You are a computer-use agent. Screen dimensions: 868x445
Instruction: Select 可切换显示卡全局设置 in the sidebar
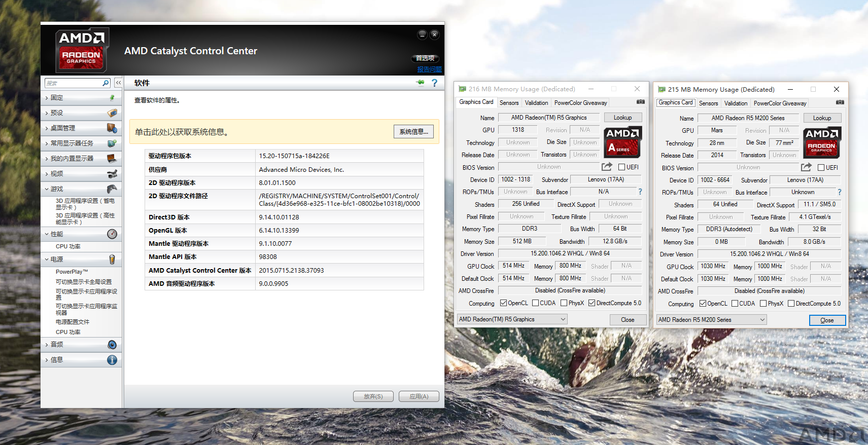84,282
